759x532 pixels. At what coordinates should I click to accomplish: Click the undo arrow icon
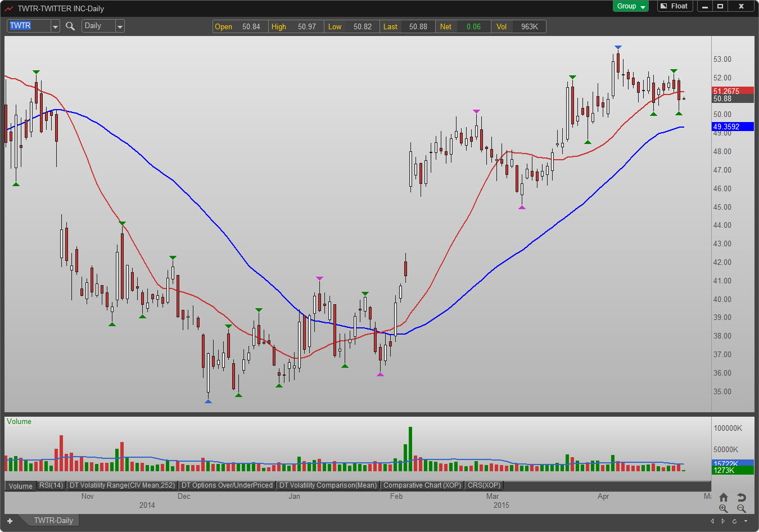[x=742, y=497]
